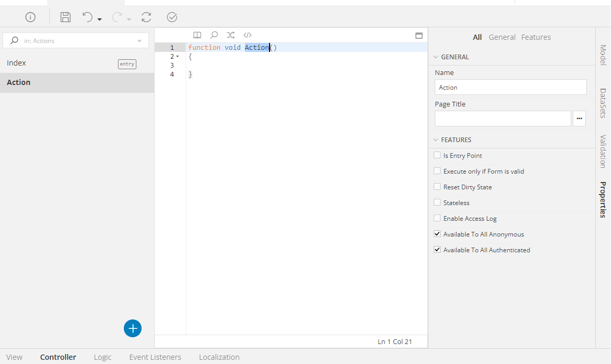This screenshot has height=364, width=611.
Task: Click the Refresh icon in toolbar
Action: click(146, 17)
